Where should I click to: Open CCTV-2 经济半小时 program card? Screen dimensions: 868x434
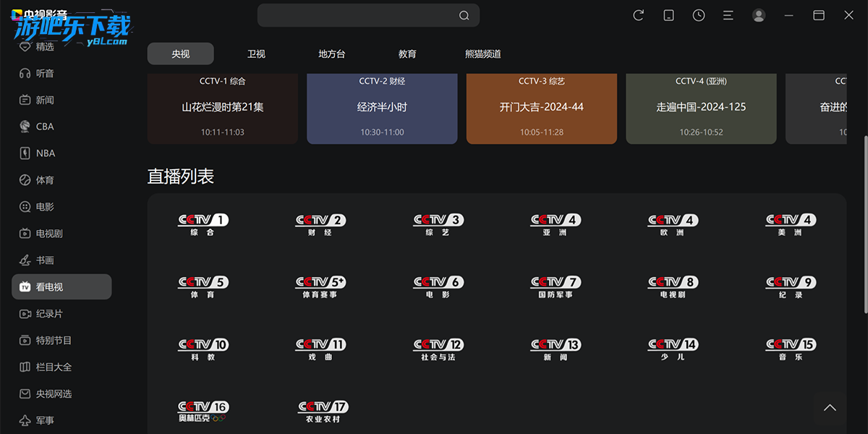[x=382, y=108]
